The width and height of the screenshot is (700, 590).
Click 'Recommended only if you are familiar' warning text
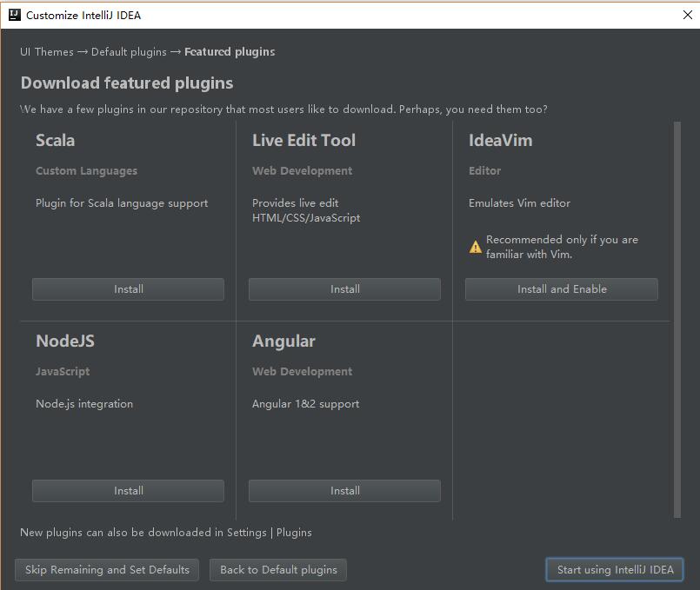[x=562, y=247]
